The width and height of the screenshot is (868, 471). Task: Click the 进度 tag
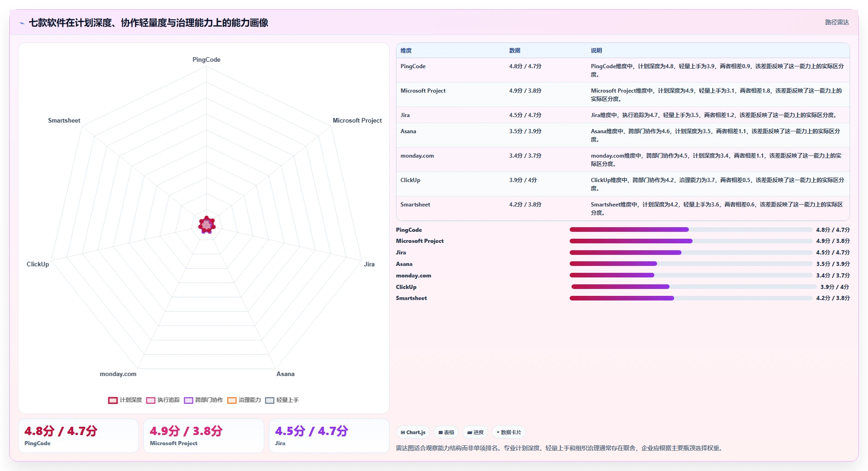point(475,432)
